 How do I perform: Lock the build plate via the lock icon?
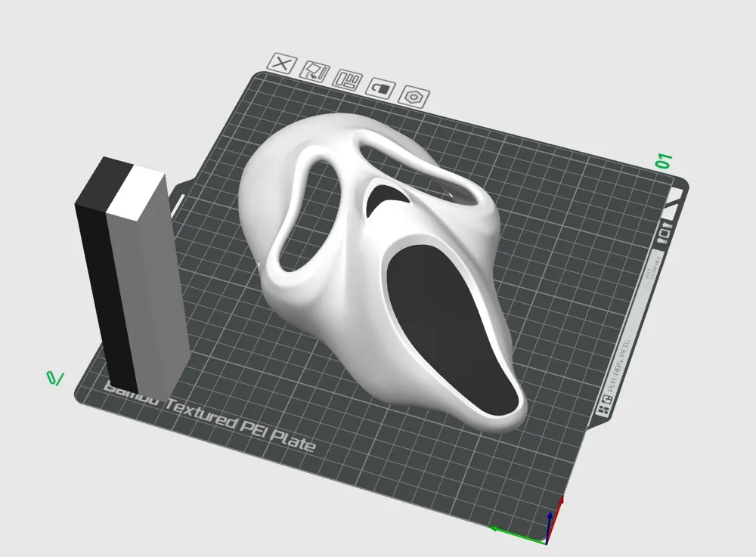380,88
